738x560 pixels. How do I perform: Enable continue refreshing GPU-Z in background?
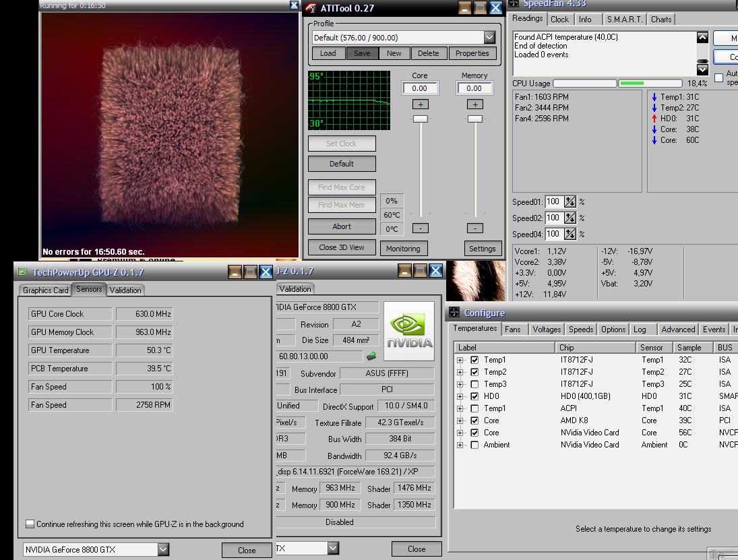tap(30, 524)
